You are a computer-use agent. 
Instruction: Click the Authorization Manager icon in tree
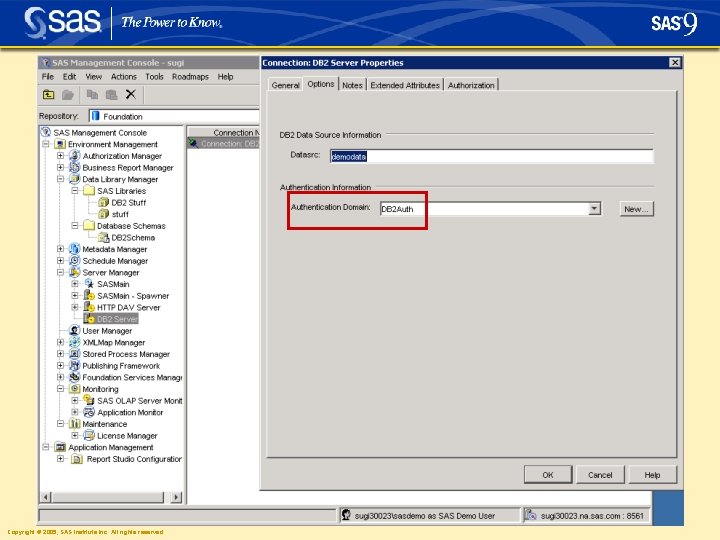(x=74, y=156)
